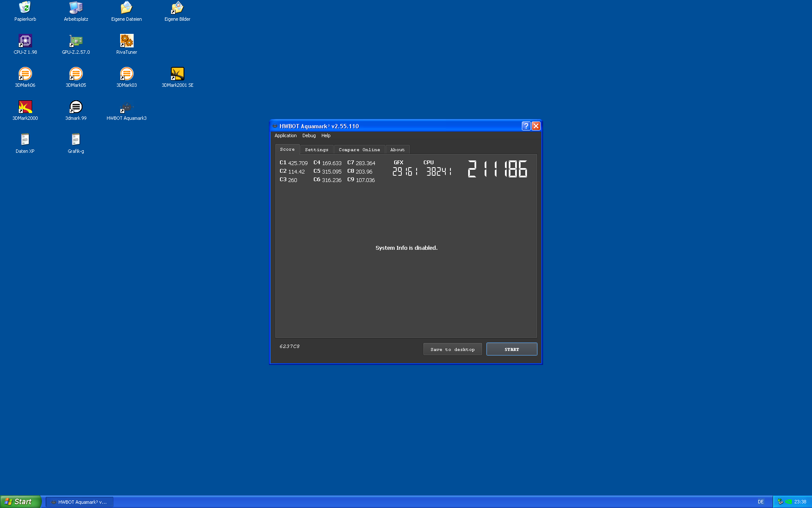Click the GFX score 29161

(x=405, y=171)
